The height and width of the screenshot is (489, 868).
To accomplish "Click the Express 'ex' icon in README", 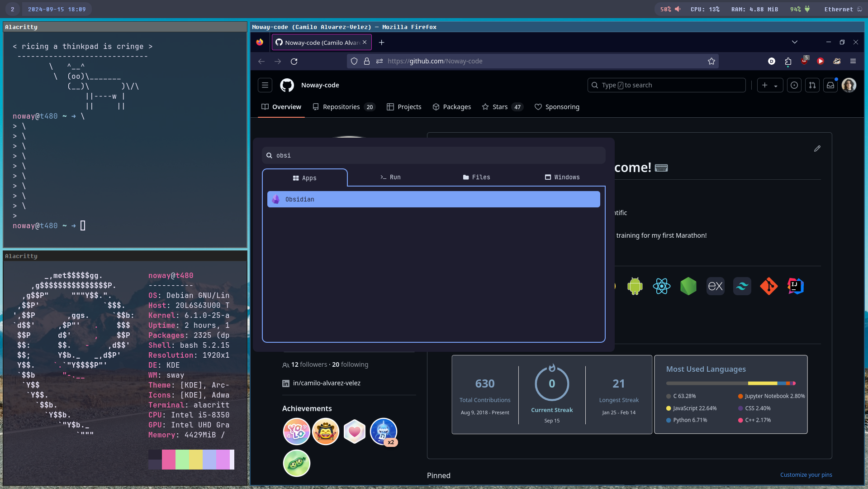I will (716, 286).
